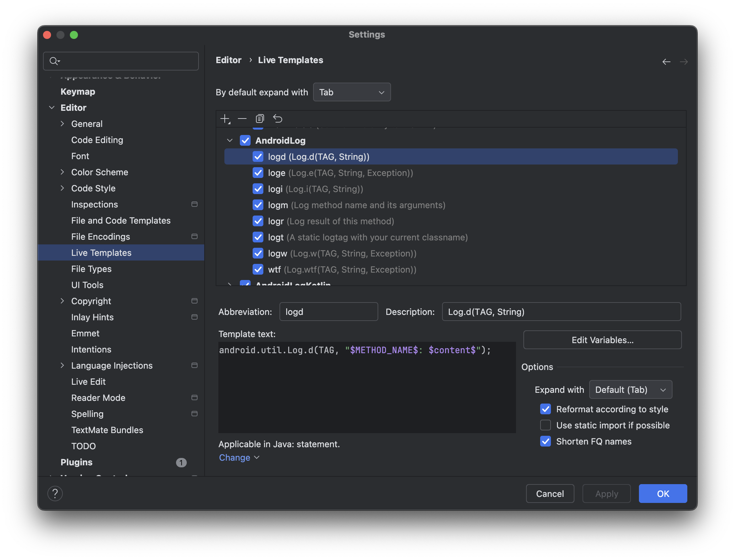
Task: Open the By default expand with dropdown
Action: [352, 92]
